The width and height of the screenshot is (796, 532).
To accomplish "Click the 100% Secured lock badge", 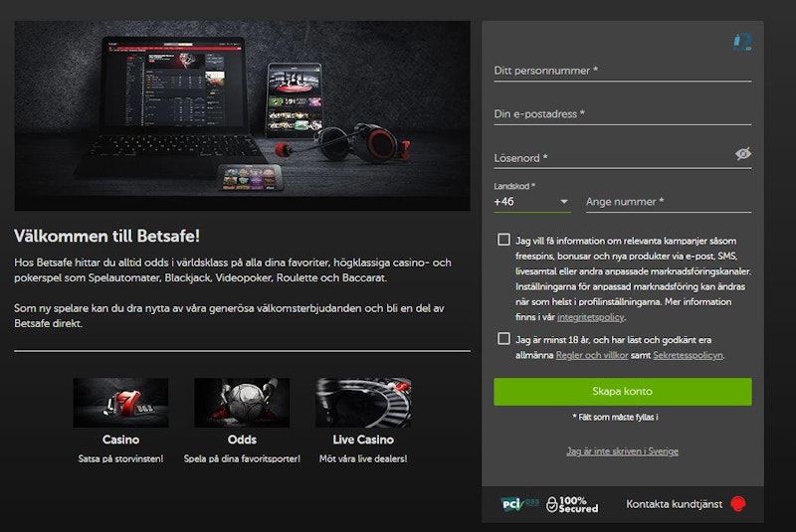I will [x=572, y=504].
